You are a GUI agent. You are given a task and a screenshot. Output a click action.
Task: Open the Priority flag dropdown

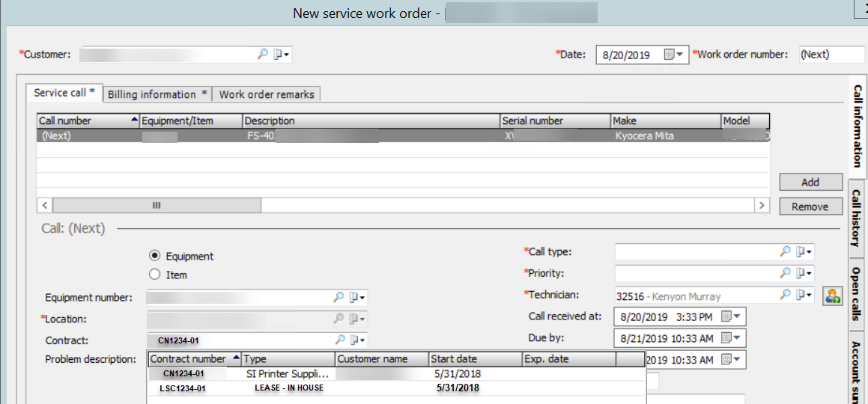(805, 273)
